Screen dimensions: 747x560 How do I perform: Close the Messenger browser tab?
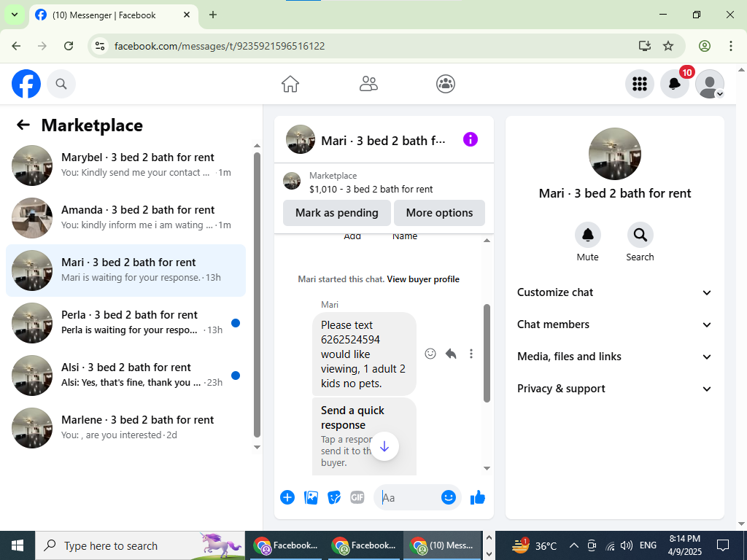[187, 15]
